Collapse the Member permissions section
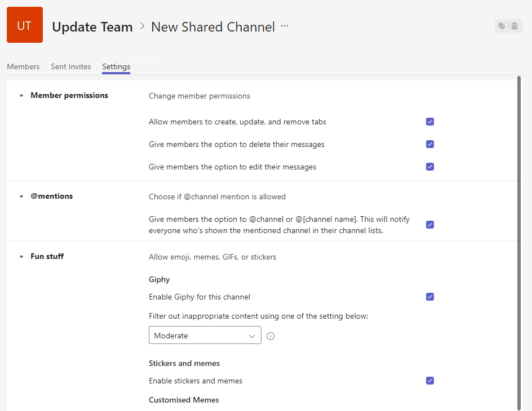Image resolution: width=532 pixels, height=411 pixels. 21,96
